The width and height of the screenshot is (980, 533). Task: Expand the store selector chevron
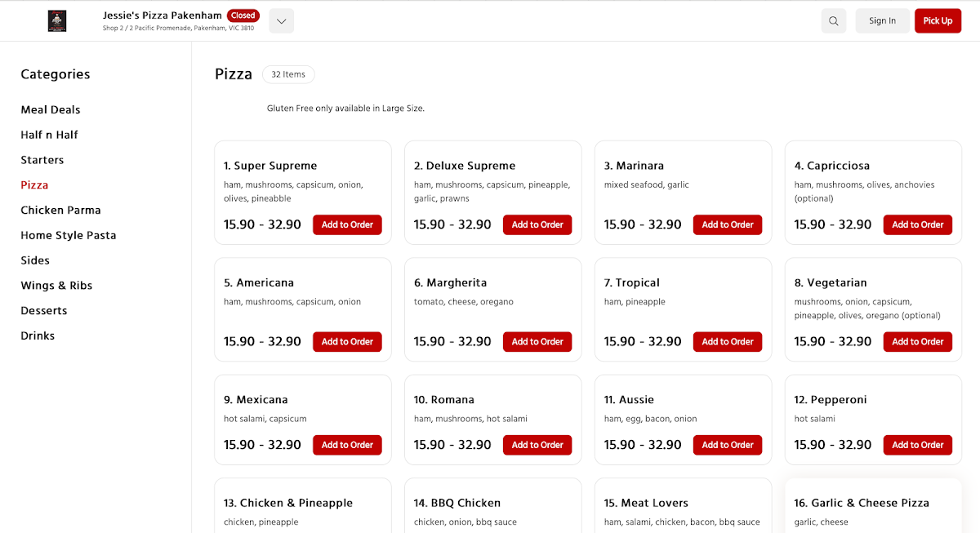(281, 21)
